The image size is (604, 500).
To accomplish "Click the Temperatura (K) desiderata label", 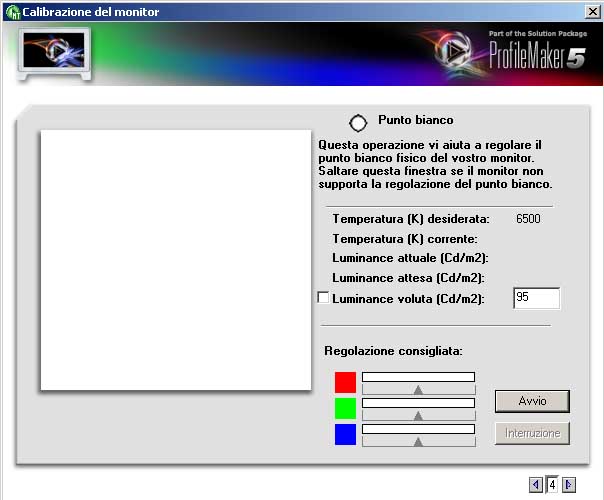I will coord(411,219).
